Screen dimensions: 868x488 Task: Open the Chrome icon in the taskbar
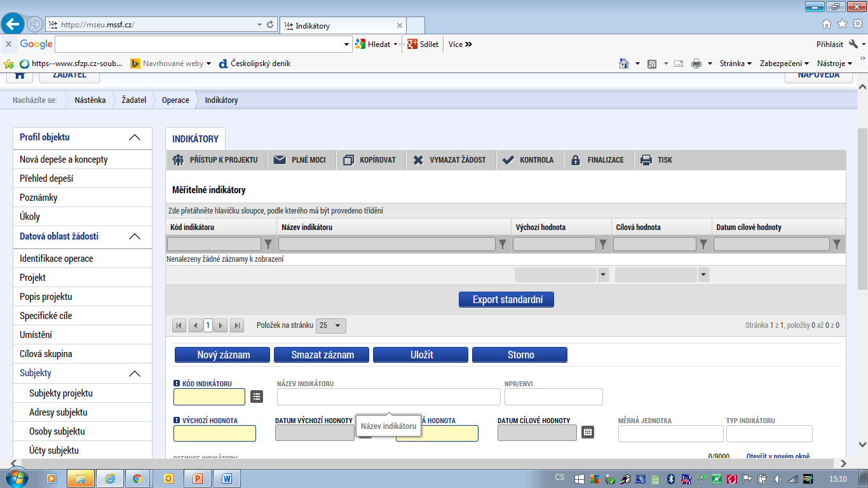click(137, 478)
